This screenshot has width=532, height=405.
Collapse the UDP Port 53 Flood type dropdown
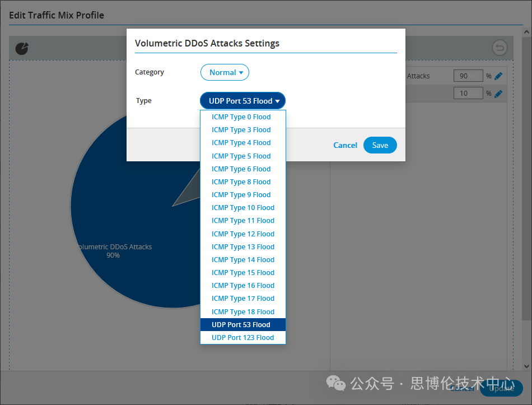[242, 101]
